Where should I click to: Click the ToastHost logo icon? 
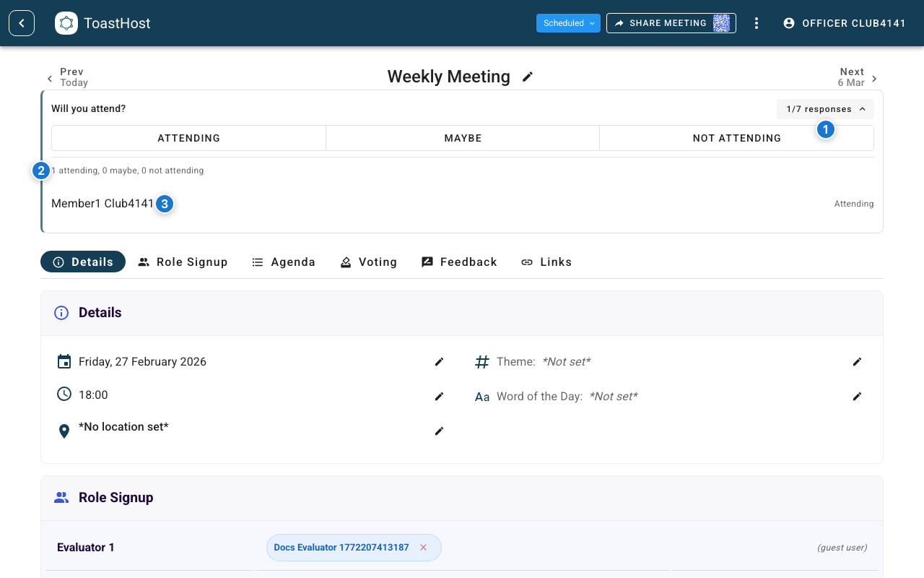pos(66,22)
